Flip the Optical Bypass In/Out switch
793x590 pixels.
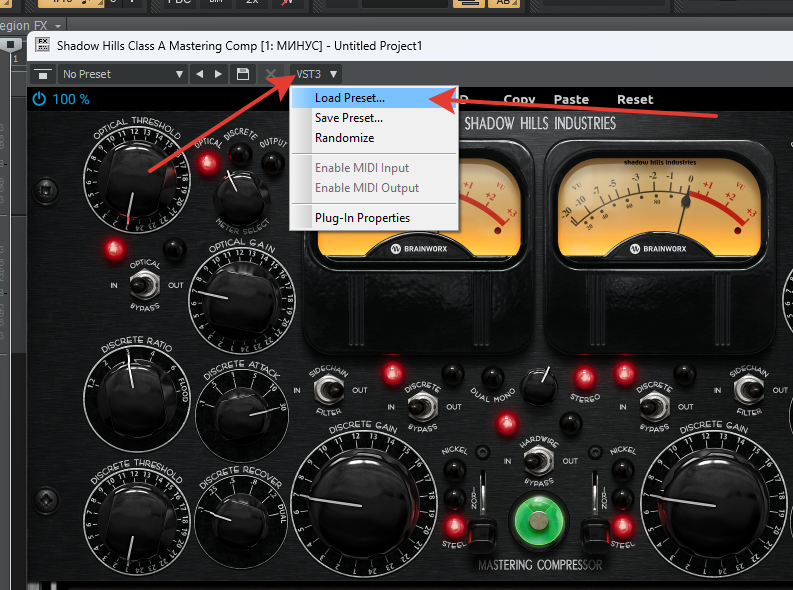(x=144, y=285)
